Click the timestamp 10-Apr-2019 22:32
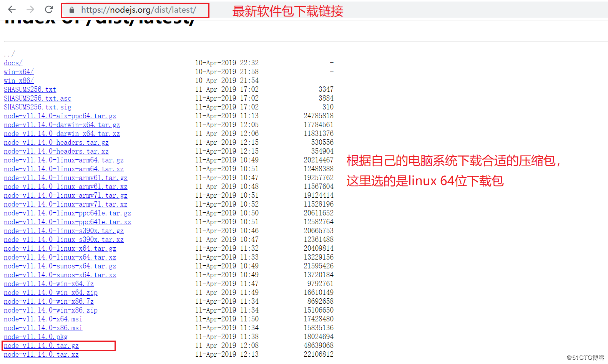Viewport: 608px width, 364px height. [227, 63]
